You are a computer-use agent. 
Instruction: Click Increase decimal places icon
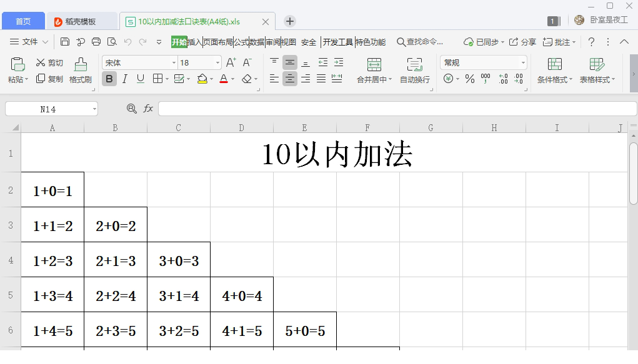pyautogui.click(x=503, y=79)
